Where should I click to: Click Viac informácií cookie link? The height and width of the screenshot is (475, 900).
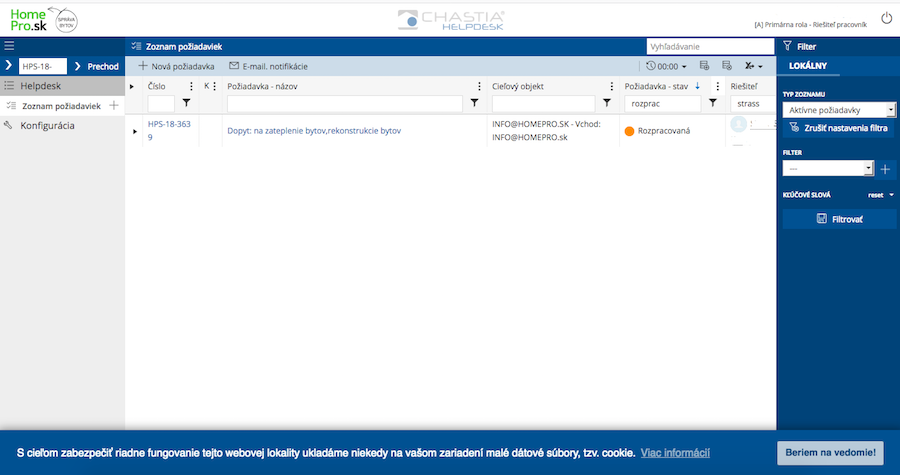tap(675, 452)
